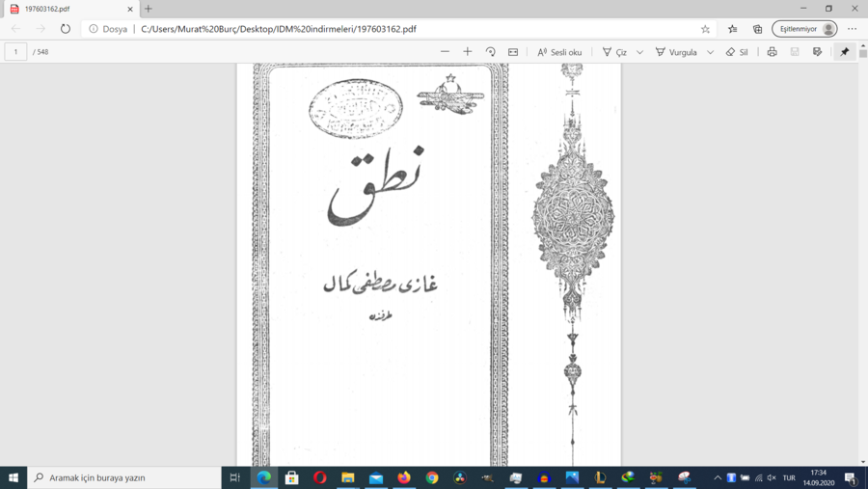Screen dimensions: 868x489
Task: Open the Photos app from taskbar
Action: click(572, 477)
